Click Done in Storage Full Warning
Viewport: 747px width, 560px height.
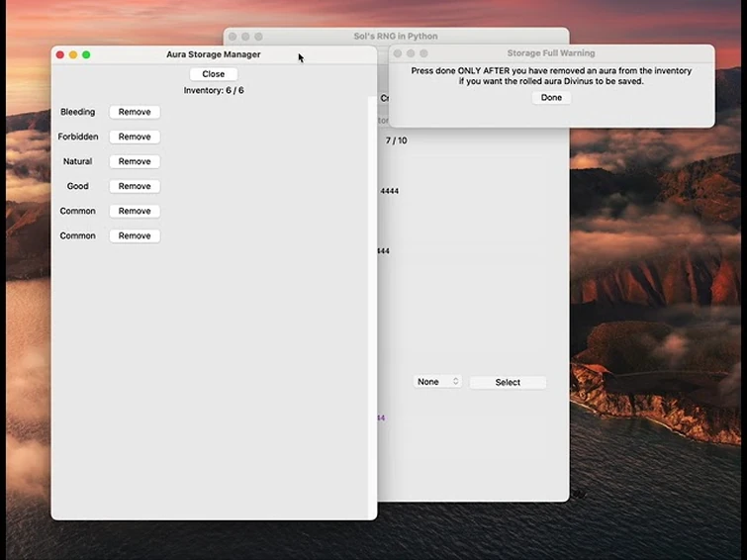(551, 97)
